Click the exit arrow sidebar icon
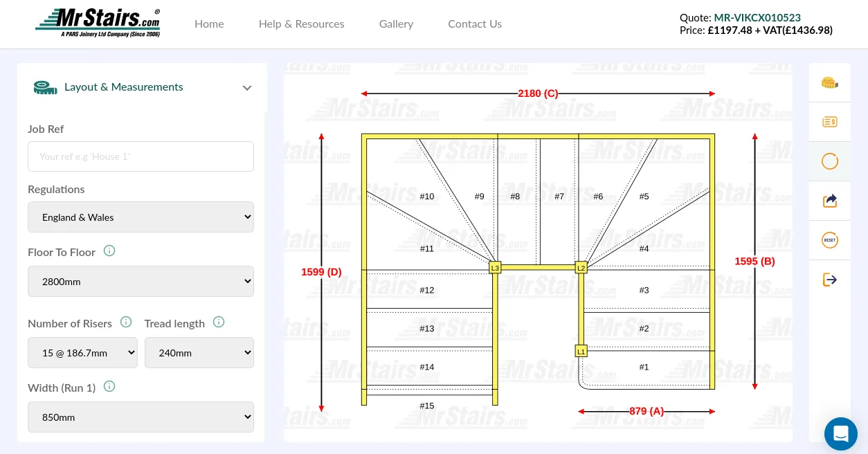This screenshot has width=868, height=454. pos(829,280)
